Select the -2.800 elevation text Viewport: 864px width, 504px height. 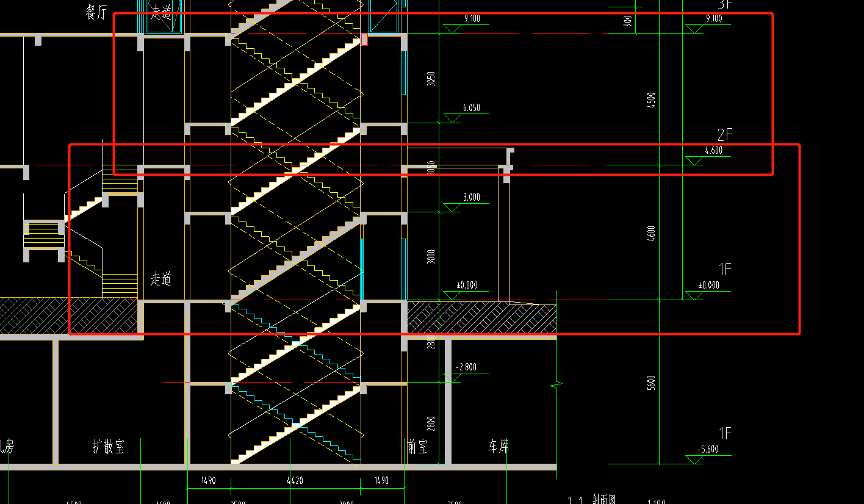coord(466,367)
